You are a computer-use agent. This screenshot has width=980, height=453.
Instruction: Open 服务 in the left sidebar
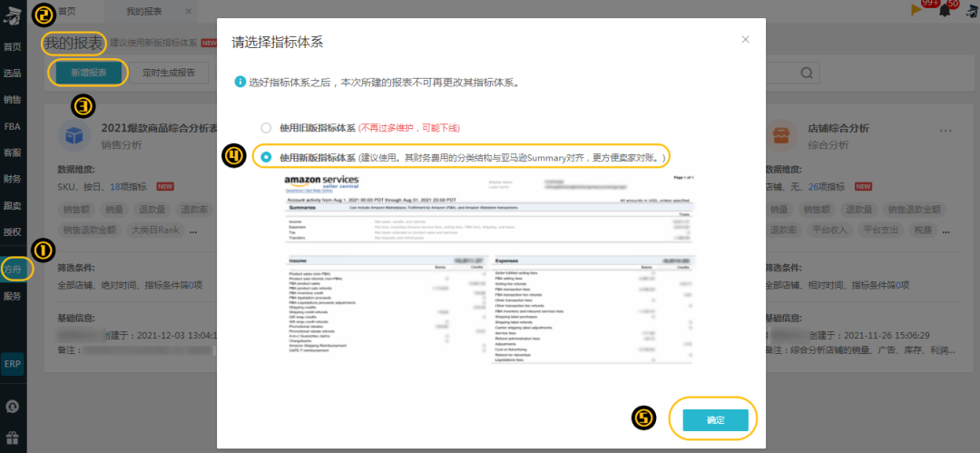click(x=13, y=296)
